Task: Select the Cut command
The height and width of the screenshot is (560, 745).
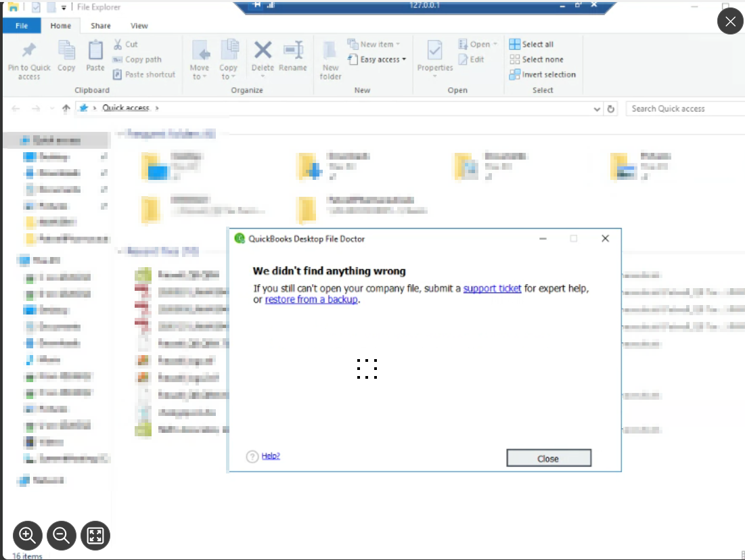Action: pyautogui.click(x=125, y=44)
